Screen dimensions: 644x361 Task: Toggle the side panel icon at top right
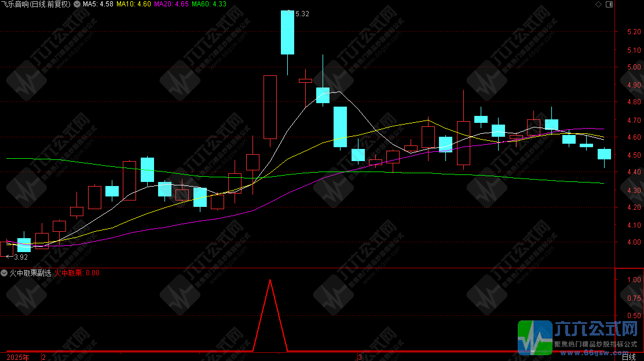click(x=609, y=4)
